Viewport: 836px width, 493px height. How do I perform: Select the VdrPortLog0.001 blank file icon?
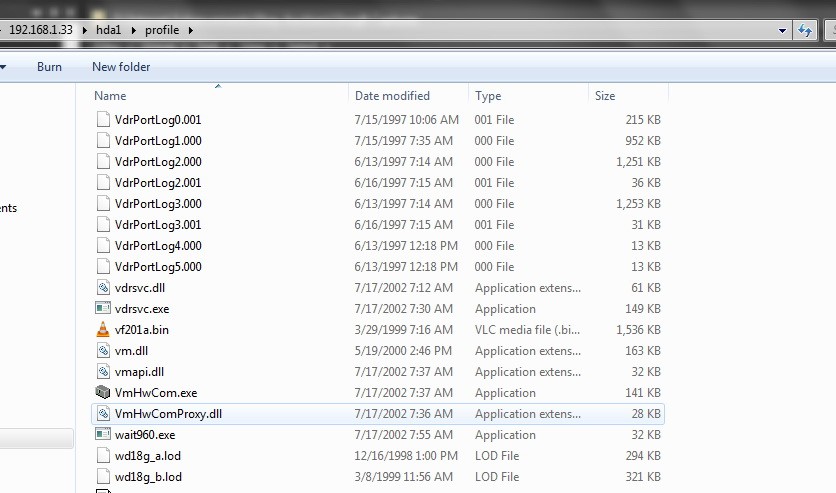click(103, 120)
